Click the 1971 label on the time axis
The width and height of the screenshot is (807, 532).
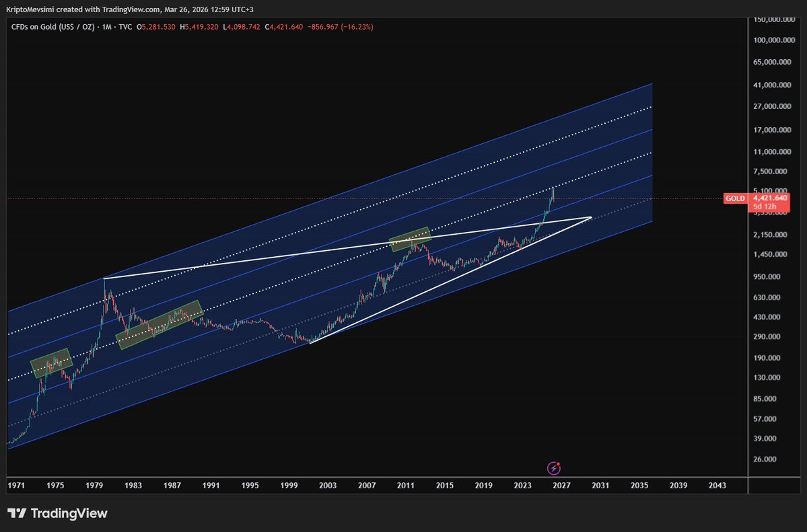click(16, 485)
